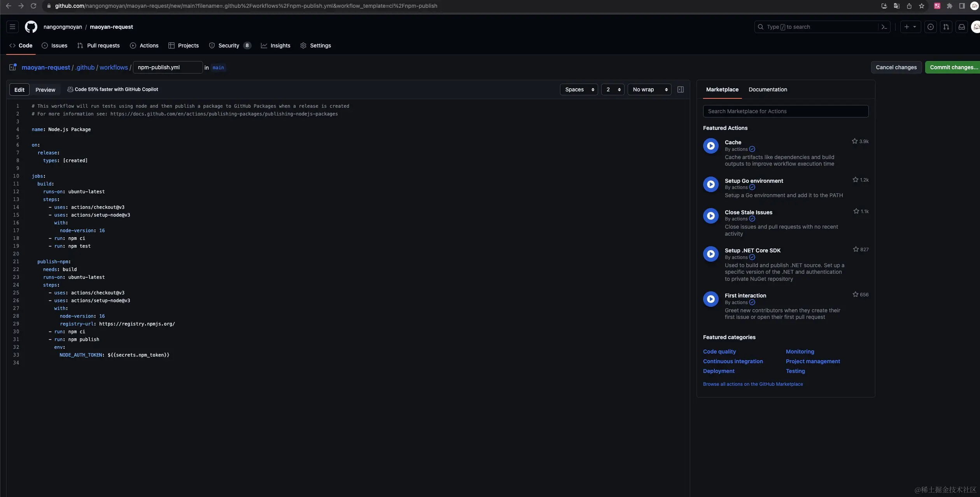The image size is (980, 497).
Task: Click the Commit changes button
Action: 953,67
